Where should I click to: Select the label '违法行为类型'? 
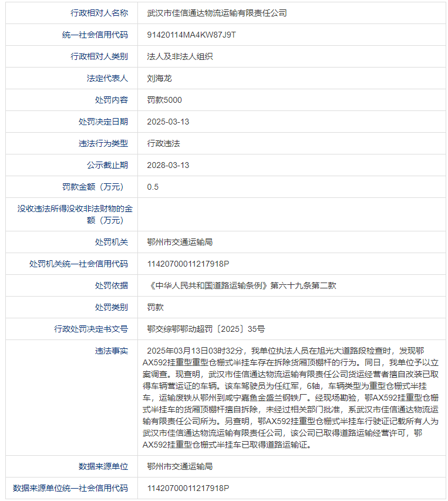pyautogui.click(x=103, y=143)
